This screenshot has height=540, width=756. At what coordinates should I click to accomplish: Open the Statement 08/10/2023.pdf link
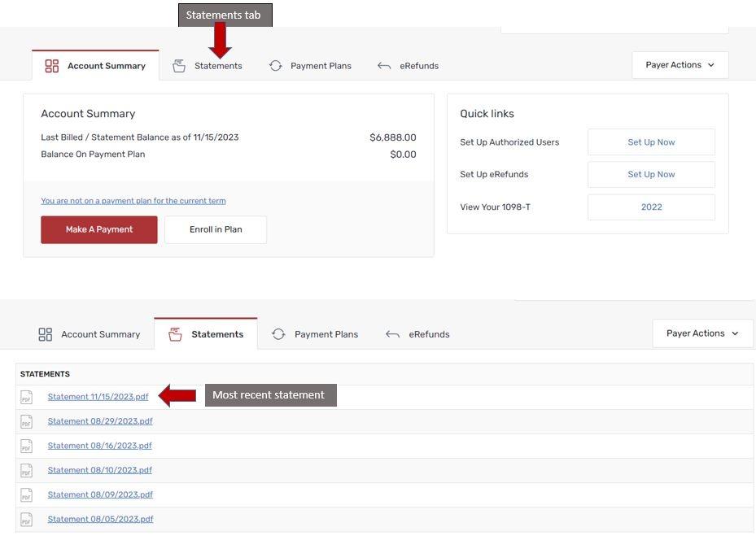pyautogui.click(x=99, y=470)
